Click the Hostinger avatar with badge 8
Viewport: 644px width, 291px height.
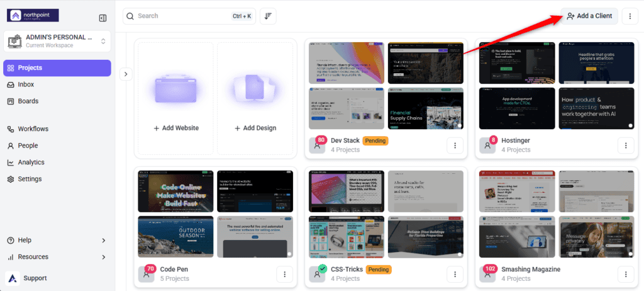[487, 145]
